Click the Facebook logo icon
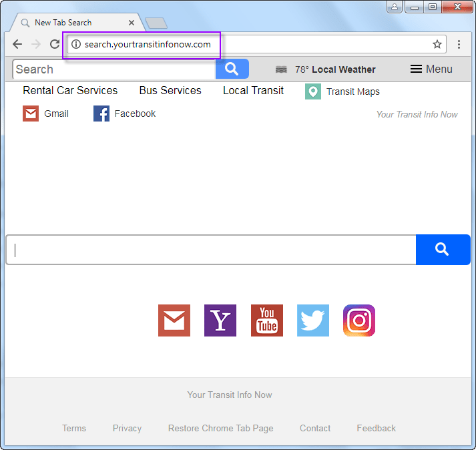Viewport: 476px width, 450px height. point(101,114)
